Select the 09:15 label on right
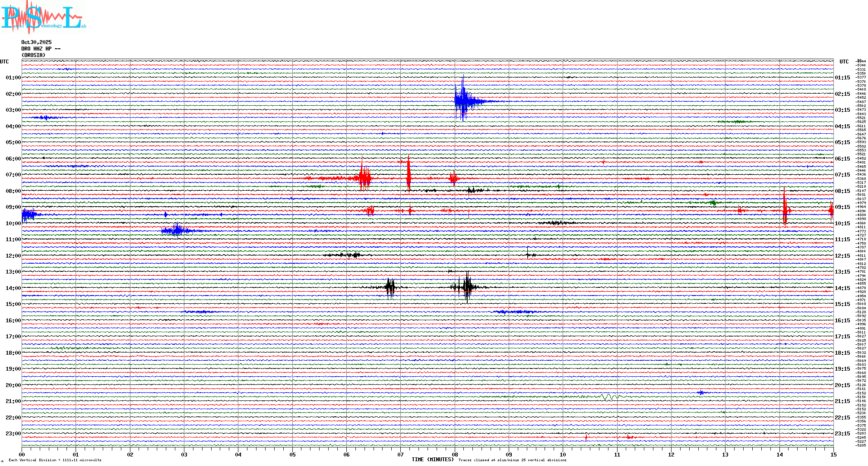The image size is (868, 466). pyautogui.click(x=842, y=207)
